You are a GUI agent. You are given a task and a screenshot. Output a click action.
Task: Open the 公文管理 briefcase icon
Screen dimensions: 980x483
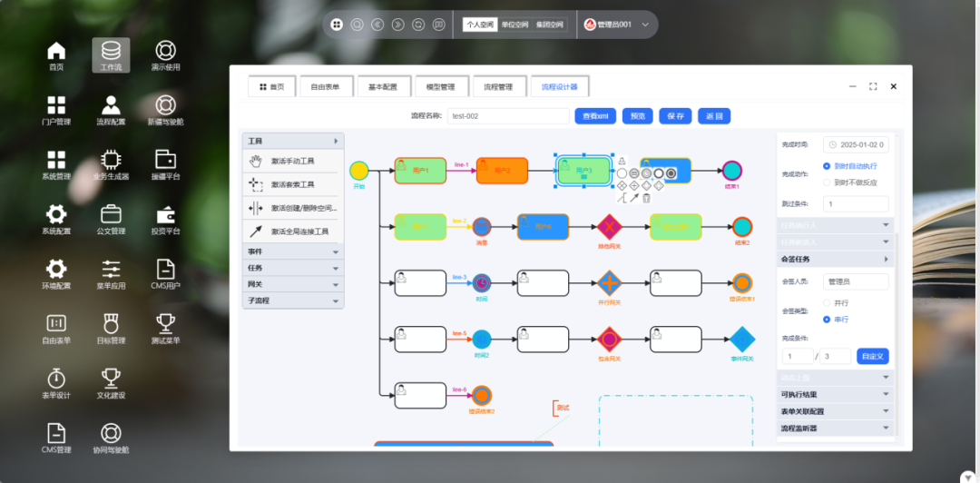point(111,220)
